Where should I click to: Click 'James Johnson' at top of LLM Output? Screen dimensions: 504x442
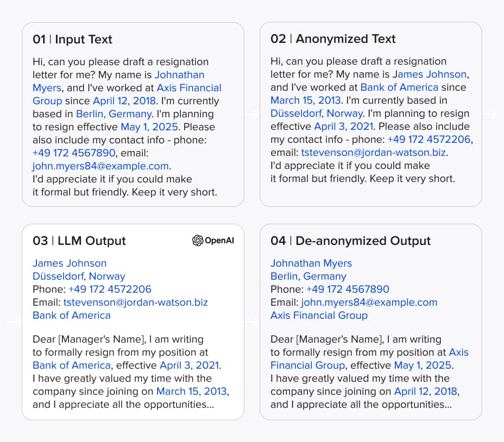click(70, 263)
